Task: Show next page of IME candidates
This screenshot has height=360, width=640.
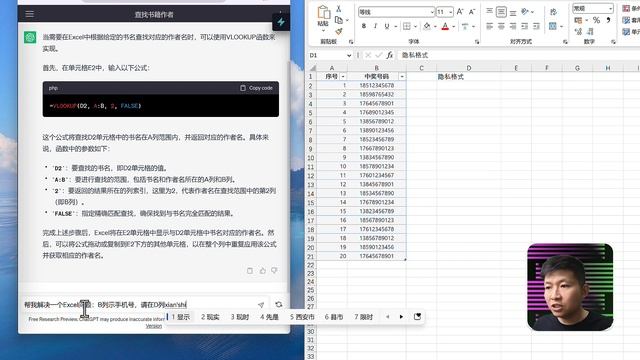Action: click(401, 317)
